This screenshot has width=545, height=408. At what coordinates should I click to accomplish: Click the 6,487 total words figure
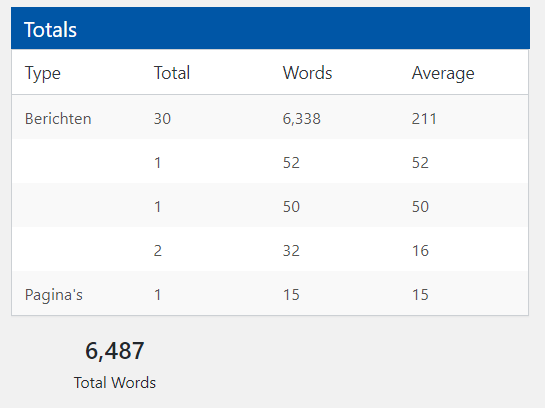(115, 351)
